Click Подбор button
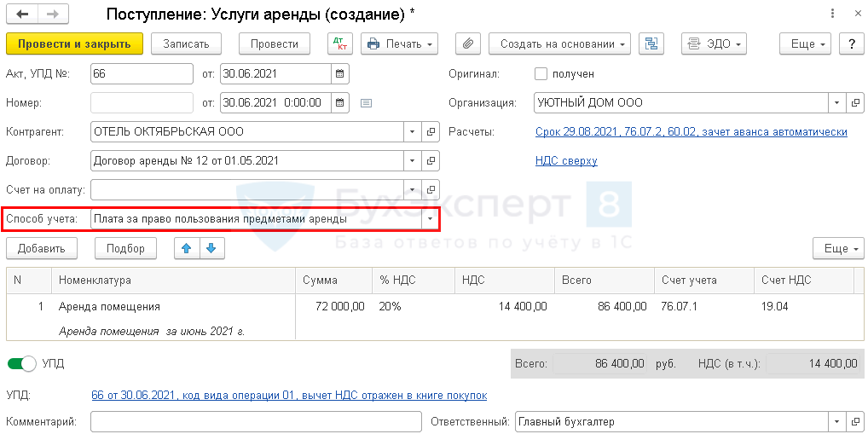Viewport: 868px width, 434px height. click(125, 249)
